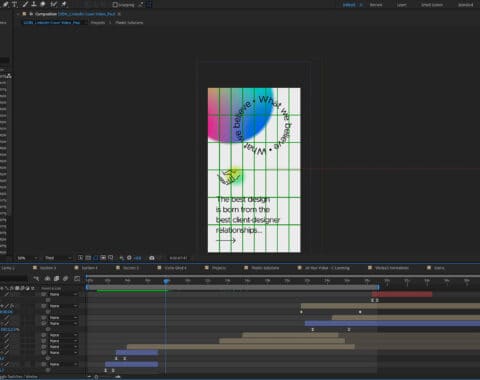
Task: Select the Clone Stamp tool
Action: point(34,4)
